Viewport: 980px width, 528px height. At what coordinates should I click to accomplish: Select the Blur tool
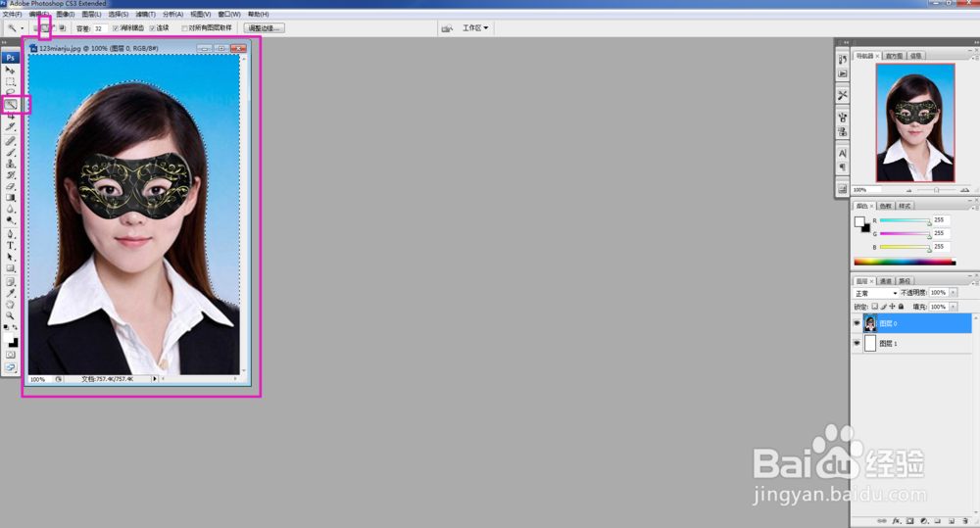pos(10,209)
